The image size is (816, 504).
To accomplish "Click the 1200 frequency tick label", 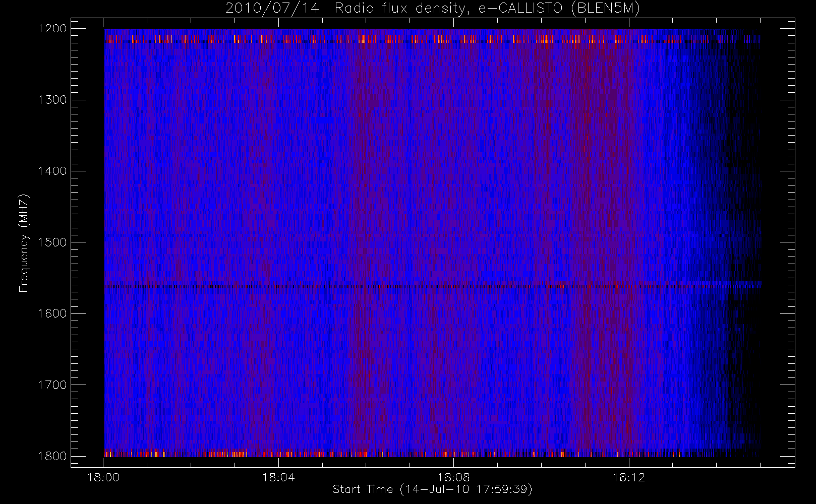I will coord(52,29).
